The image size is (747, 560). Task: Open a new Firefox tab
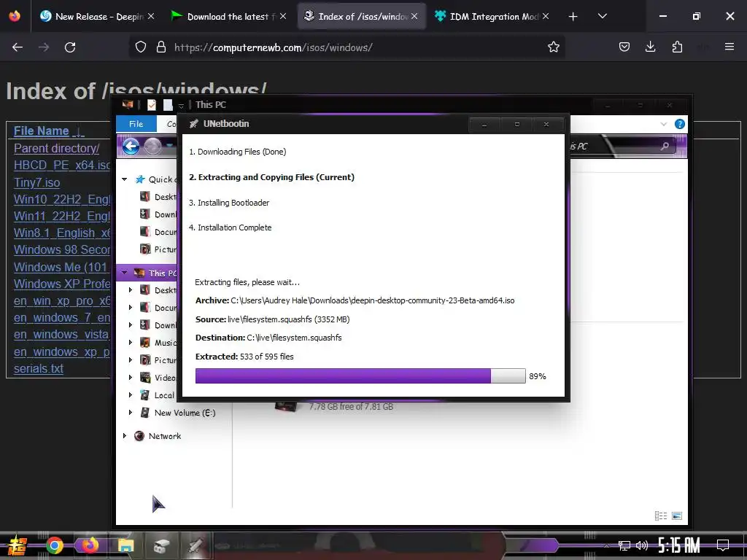click(573, 17)
